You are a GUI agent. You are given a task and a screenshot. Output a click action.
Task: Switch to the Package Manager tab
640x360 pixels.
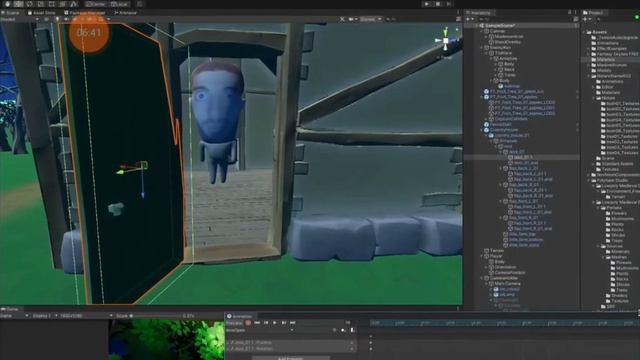85,13
